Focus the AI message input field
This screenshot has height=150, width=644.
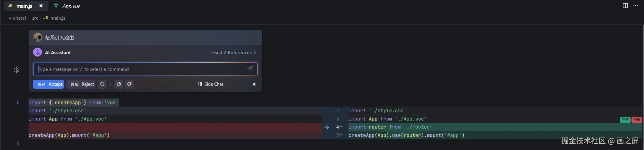(140, 69)
